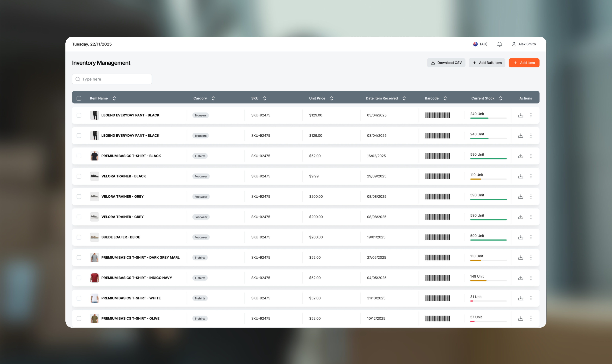
Task: Open three-dot menu for Suede Loafer row
Action: tap(531, 237)
